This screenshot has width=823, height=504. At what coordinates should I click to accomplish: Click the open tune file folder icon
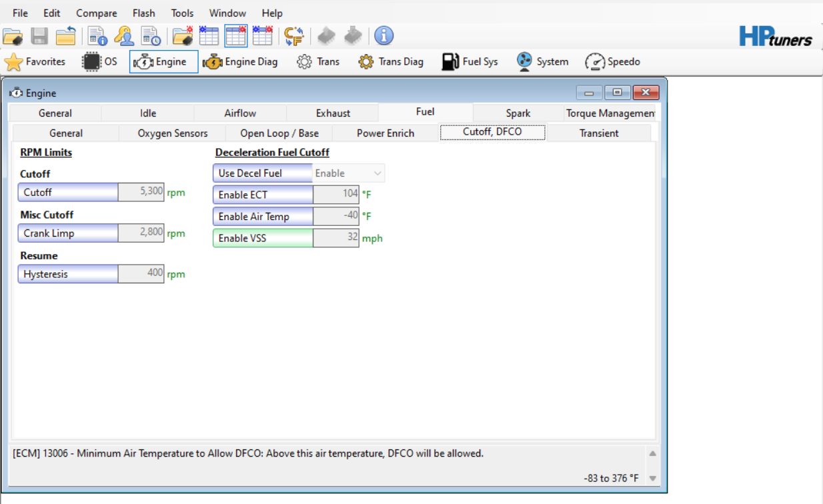(x=13, y=37)
